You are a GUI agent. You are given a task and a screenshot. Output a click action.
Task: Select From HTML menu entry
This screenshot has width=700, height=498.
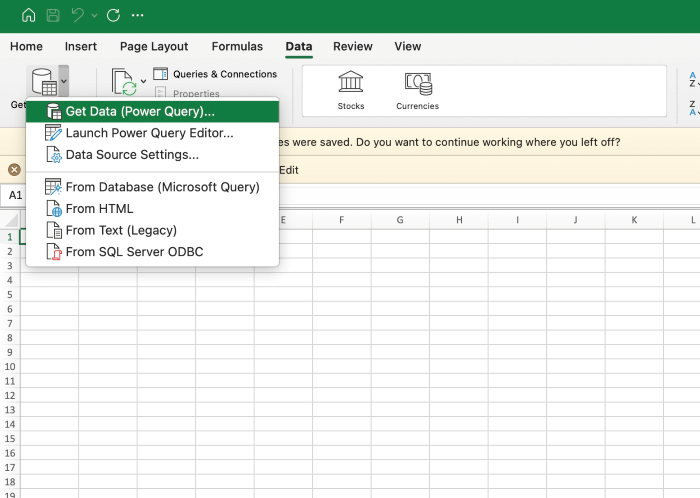point(153,209)
